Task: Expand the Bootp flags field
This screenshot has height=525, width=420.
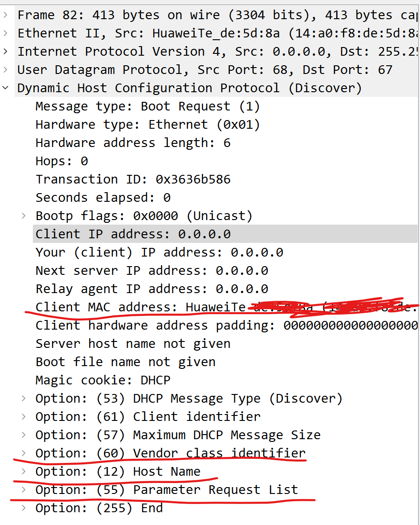Action: [x=24, y=216]
